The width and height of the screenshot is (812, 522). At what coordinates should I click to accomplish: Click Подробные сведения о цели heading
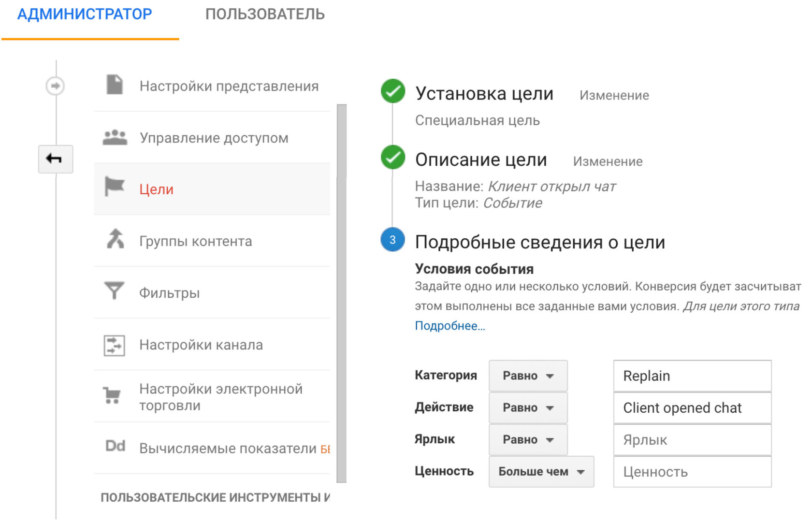point(540,242)
